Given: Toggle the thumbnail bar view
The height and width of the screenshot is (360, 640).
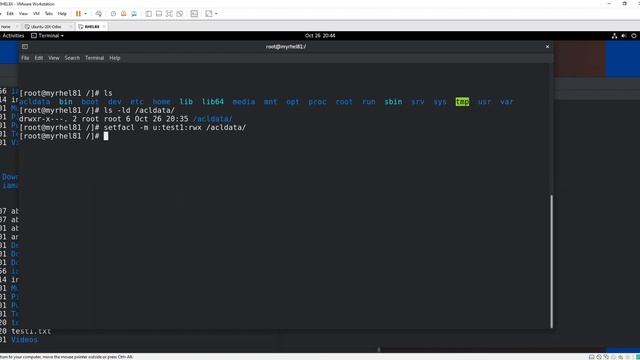Looking at the screenshot, I should point(159,13).
